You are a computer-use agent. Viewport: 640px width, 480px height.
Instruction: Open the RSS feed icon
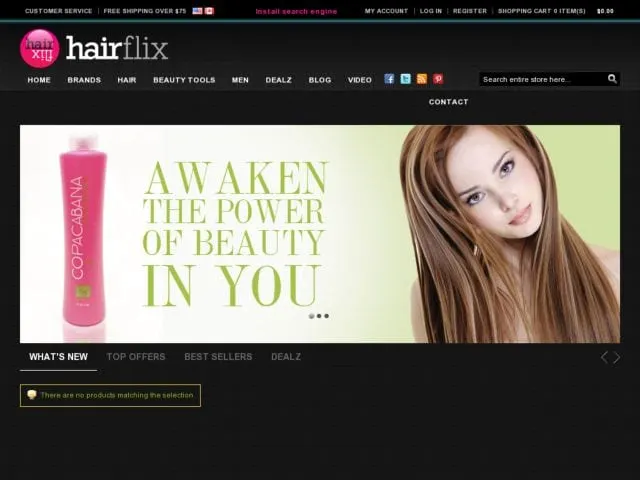(x=422, y=79)
